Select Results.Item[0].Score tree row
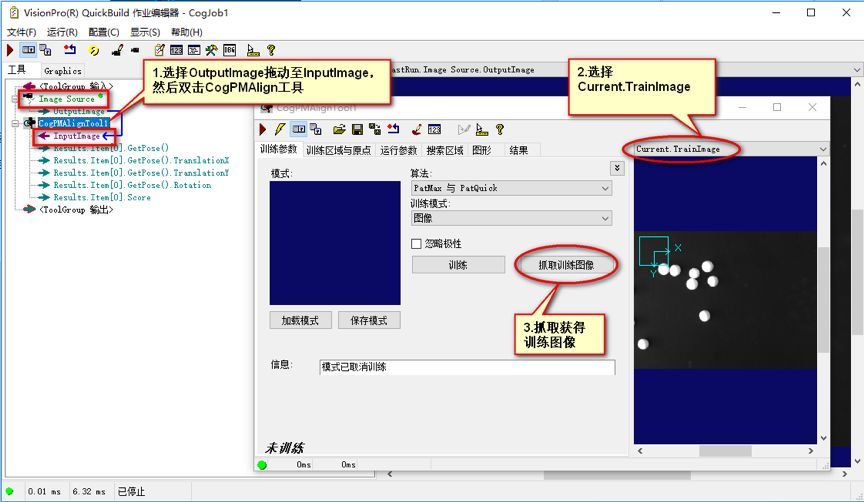Viewport: 864px width, 502px height. point(102,197)
